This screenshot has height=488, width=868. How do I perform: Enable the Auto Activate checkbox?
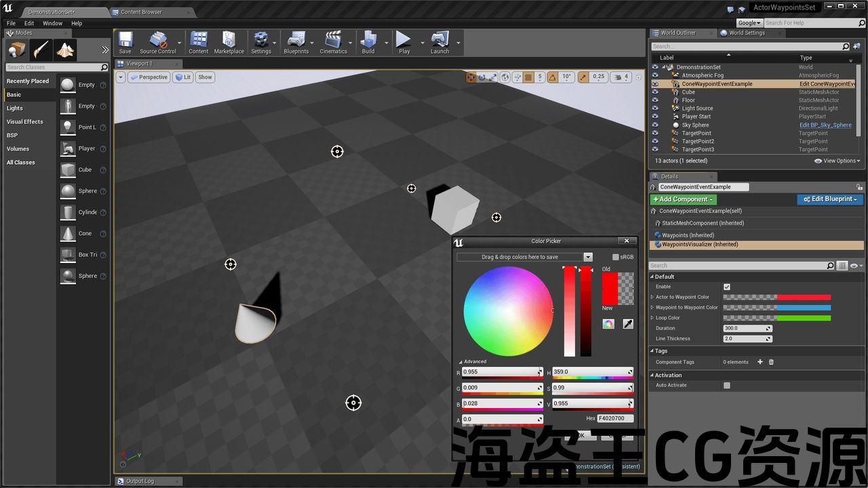(x=727, y=385)
